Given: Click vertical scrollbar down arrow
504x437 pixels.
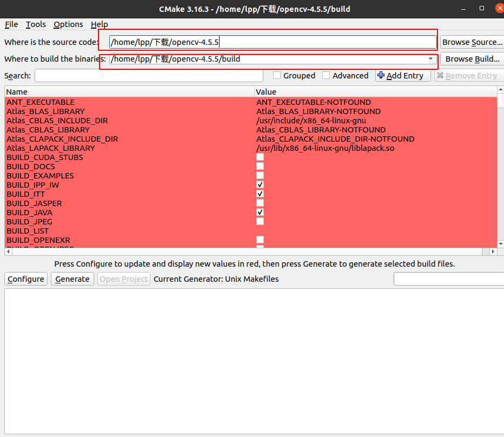Looking at the screenshot, I should [x=500, y=244].
